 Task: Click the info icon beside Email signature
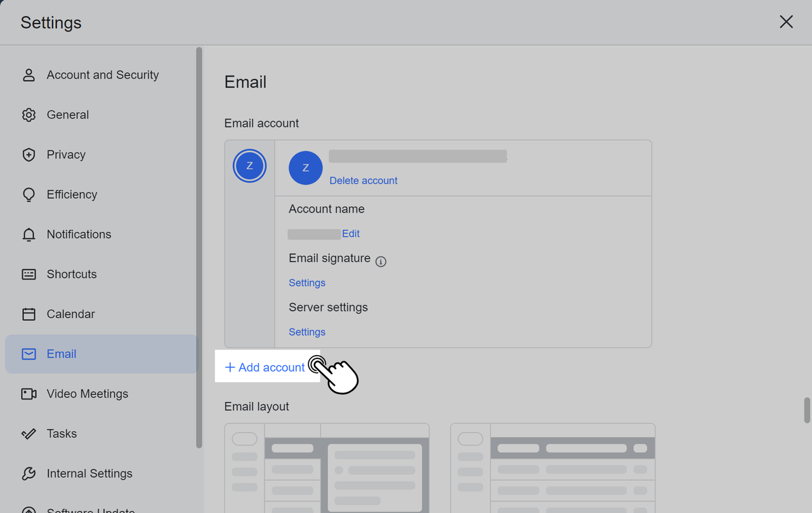[x=381, y=262]
